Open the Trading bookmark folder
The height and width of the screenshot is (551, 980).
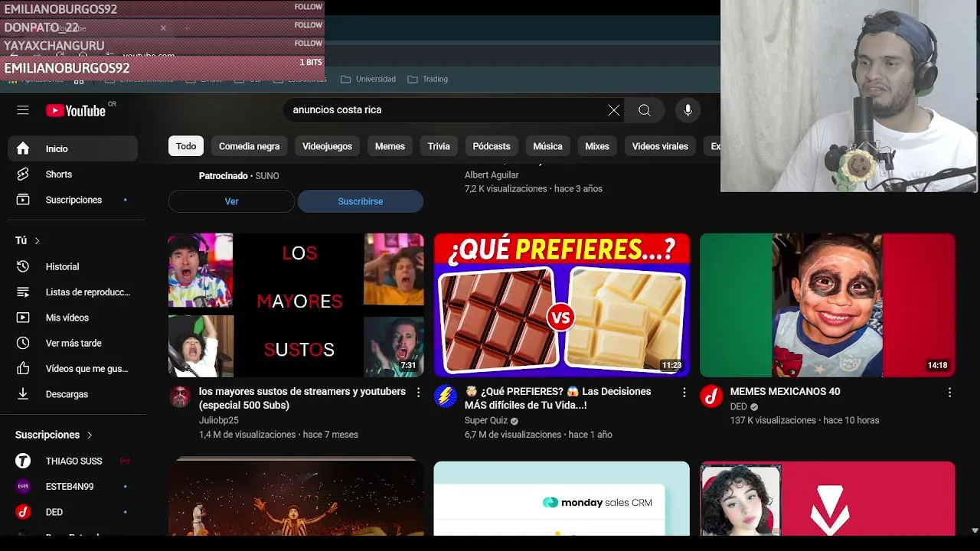coord(428,79)
